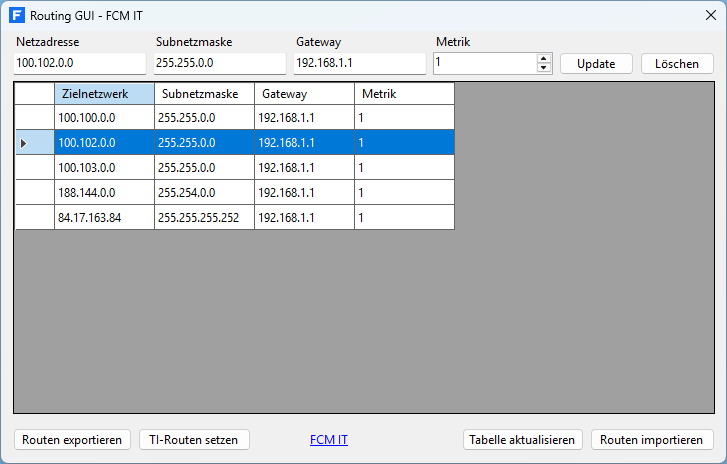Open the FCM IT hyperlink

tap(329, 439)
